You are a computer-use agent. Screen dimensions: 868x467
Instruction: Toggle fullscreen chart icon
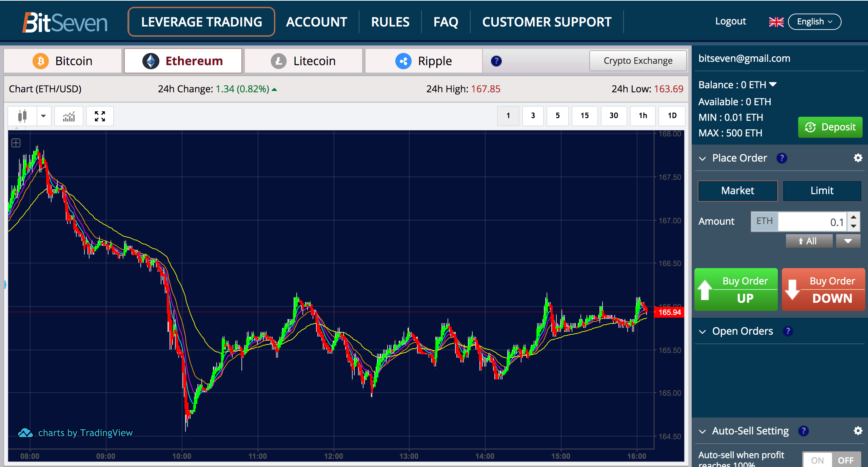tap(100, 116)
